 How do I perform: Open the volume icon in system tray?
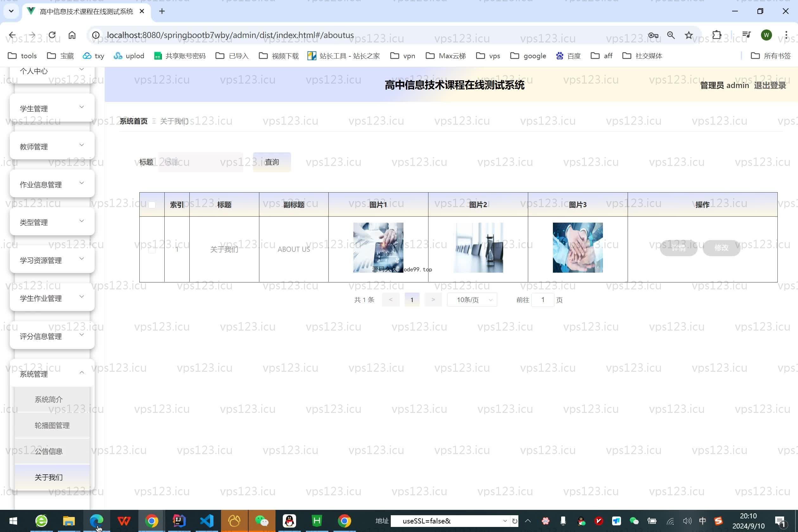click(x=687, y=521)
